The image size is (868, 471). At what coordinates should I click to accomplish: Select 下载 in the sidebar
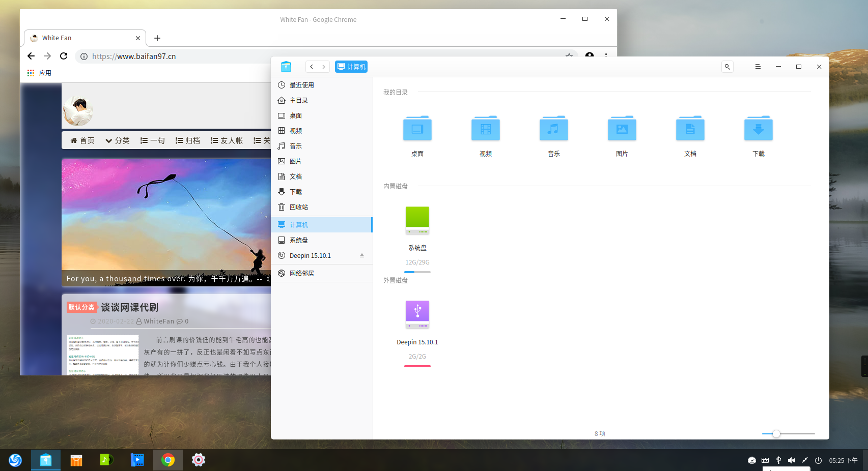pos(322,192)
